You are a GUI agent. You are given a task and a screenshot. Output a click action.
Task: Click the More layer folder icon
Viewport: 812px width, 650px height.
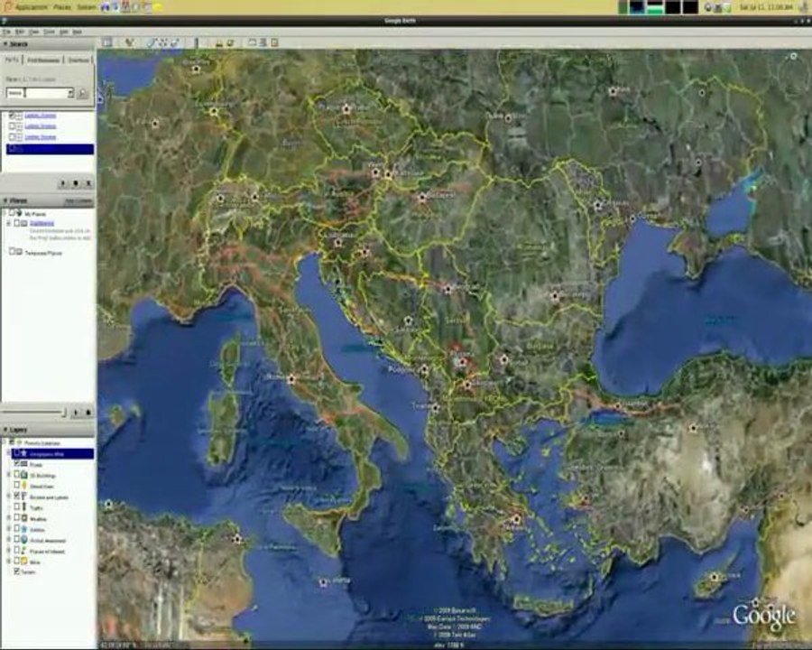click(x=23, y=562)
